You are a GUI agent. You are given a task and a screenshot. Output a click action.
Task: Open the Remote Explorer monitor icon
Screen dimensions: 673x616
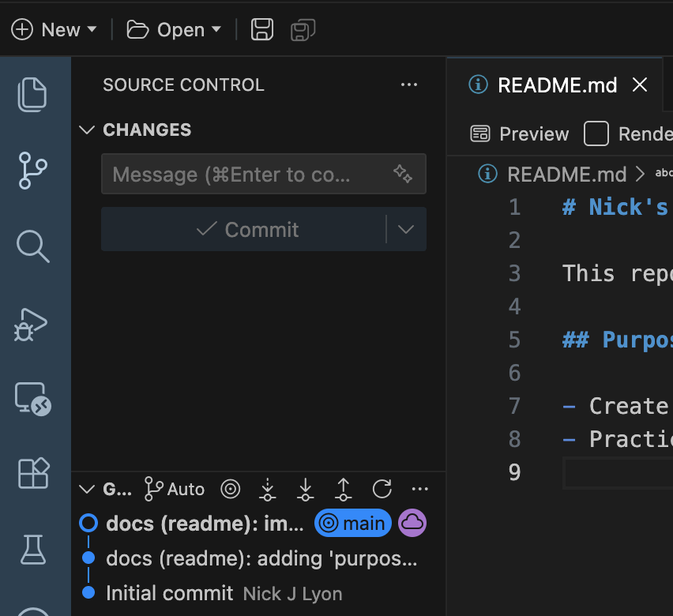point(33,398)
